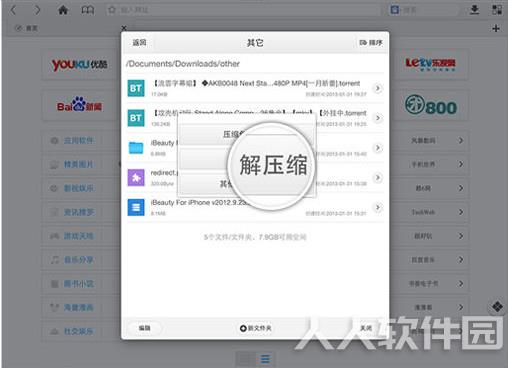Create folder with 新文件夹 button
The width and height of the screenshot is (508, 368).
click(256, 328)
